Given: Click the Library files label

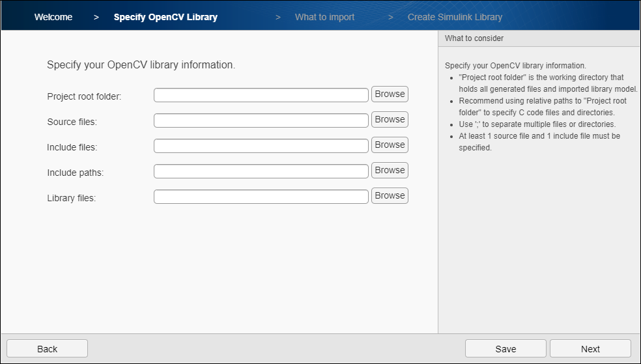Looking at the screenshot, I should (71, 198).
